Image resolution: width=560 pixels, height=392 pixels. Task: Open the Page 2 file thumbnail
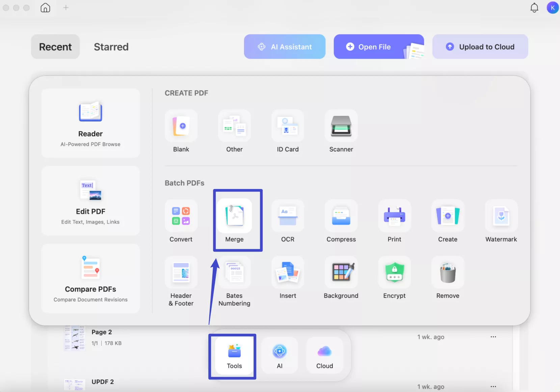75,338
